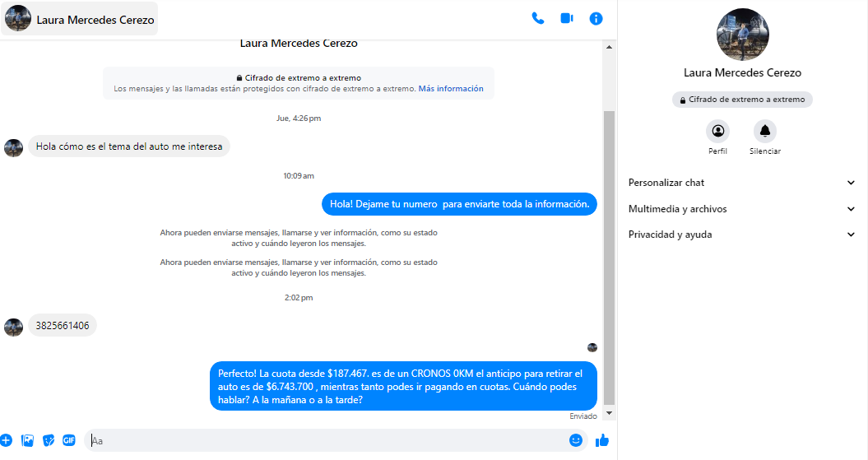Image resolution: width=868 pixels, height=460 pixels.
Task: Send a thumbs-up like
Action: tap(601, 440)
